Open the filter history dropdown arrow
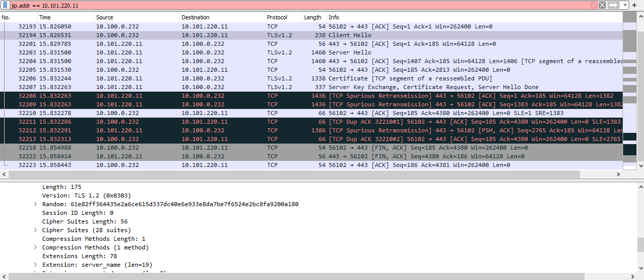Image resolution: width=644 pixels, height=280 pixels. 625,5
